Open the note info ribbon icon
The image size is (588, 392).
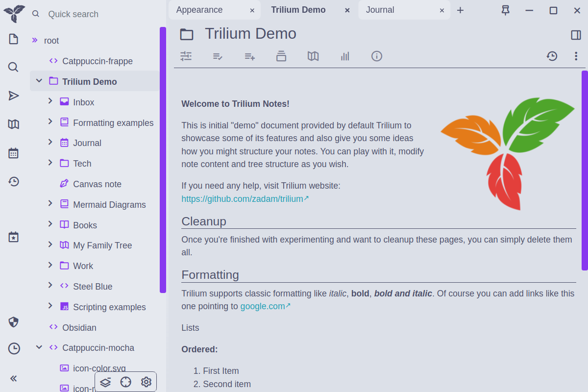tap(377, 56)
